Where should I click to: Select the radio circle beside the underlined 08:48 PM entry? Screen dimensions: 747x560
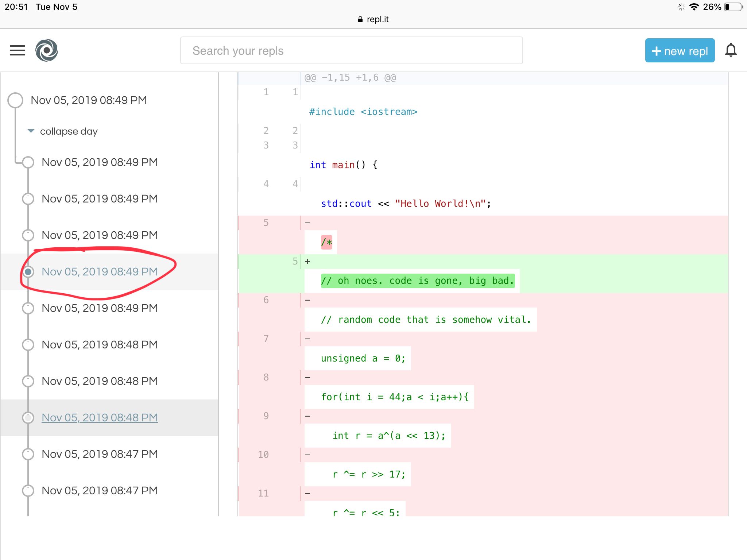pyautogui.click(x=28, y=418)
